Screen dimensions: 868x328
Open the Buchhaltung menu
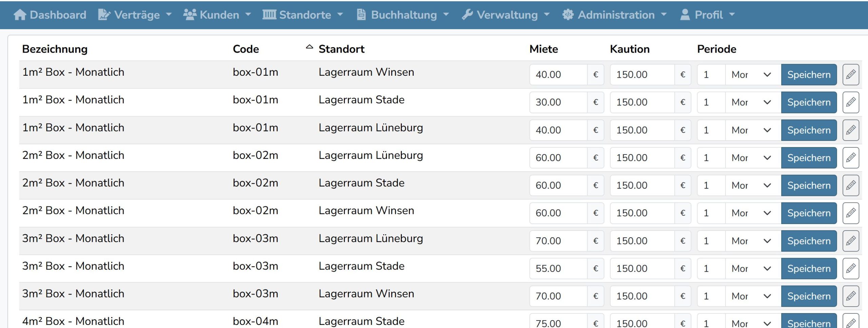[403, 15]
